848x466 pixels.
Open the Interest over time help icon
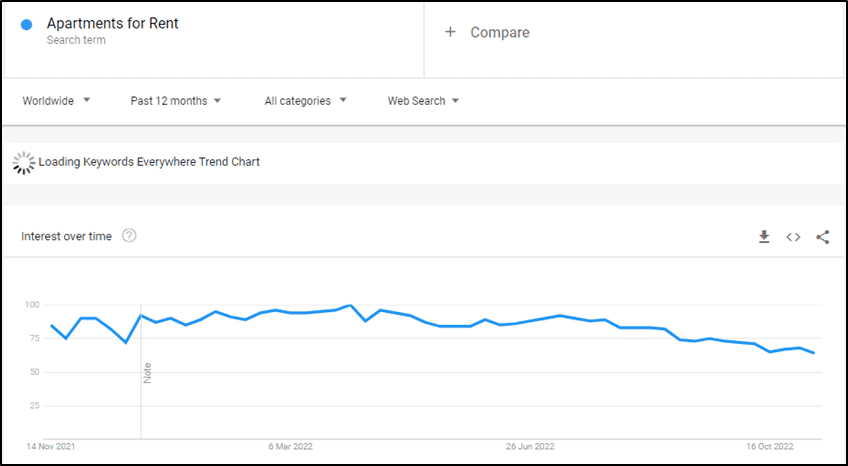point(129,236)
